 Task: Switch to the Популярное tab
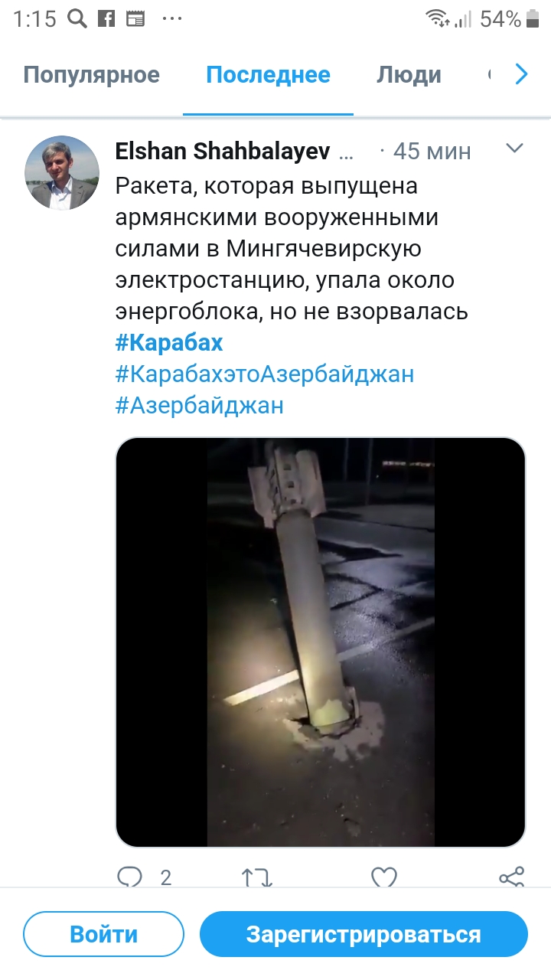[x=91, y=75]
